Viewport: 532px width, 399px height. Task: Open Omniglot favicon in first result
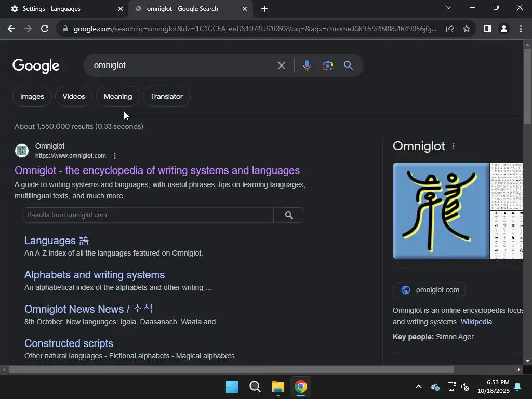pyautogui.click(x=22, y=150)
